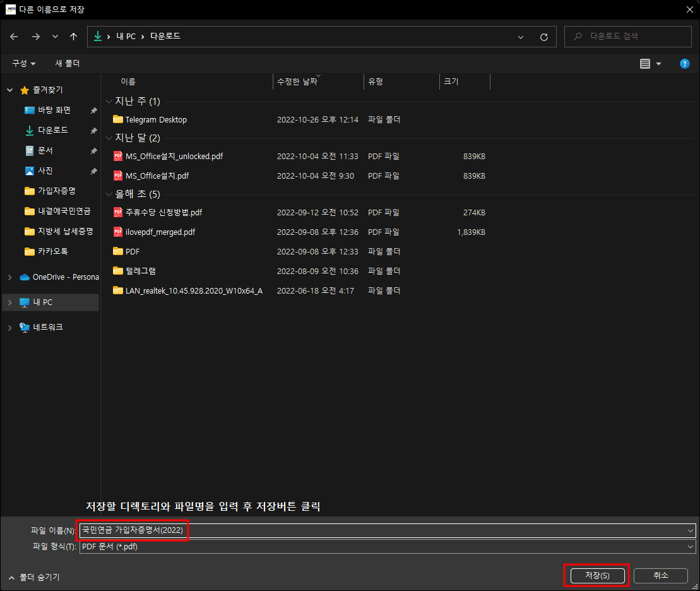Select the Telegram Desktop folder
The image size is (700, 591).
coord(156,120)
